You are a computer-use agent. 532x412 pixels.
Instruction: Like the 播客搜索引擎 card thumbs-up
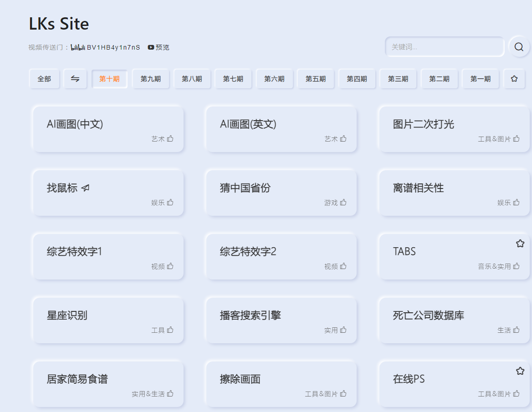click(x=343, y=330)
